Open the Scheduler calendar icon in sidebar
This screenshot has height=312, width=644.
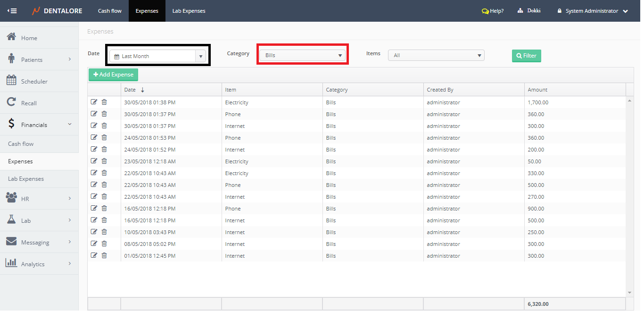click(x=11, y=81)
